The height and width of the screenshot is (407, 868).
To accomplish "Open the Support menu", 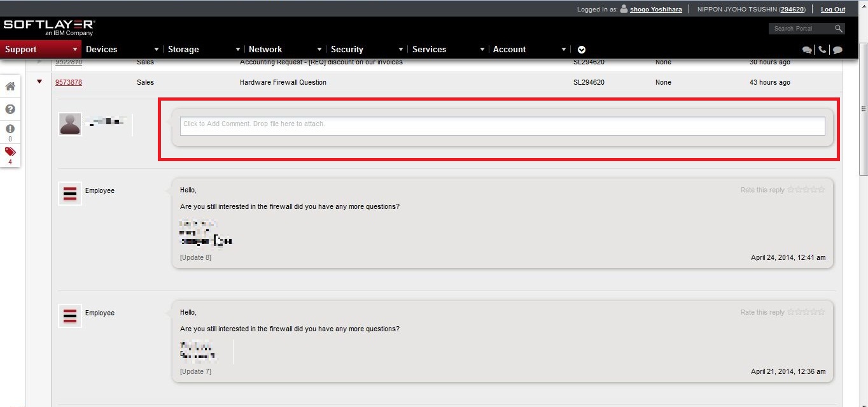I will click(41, 49).
